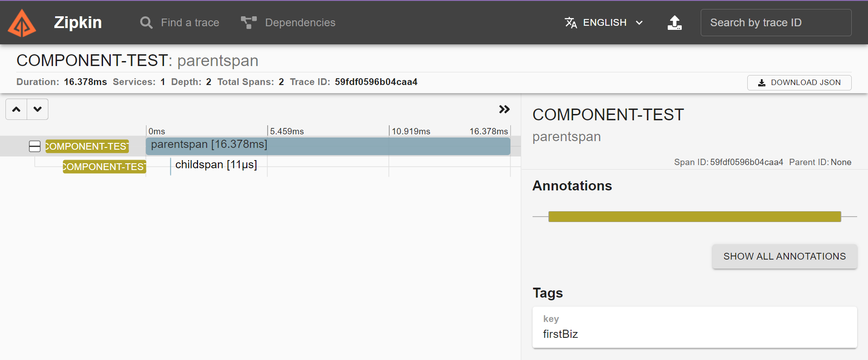The height and width of the screenshot is (360, 868).
Task: Click the Zipkin orange logo icon
Action: pos(22,23)
